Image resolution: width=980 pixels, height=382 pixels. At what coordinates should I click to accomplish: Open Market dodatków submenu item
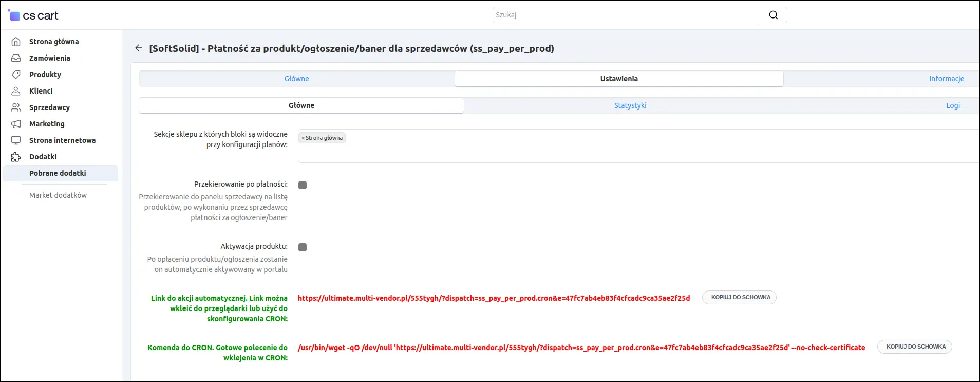(x=58, y=195)
